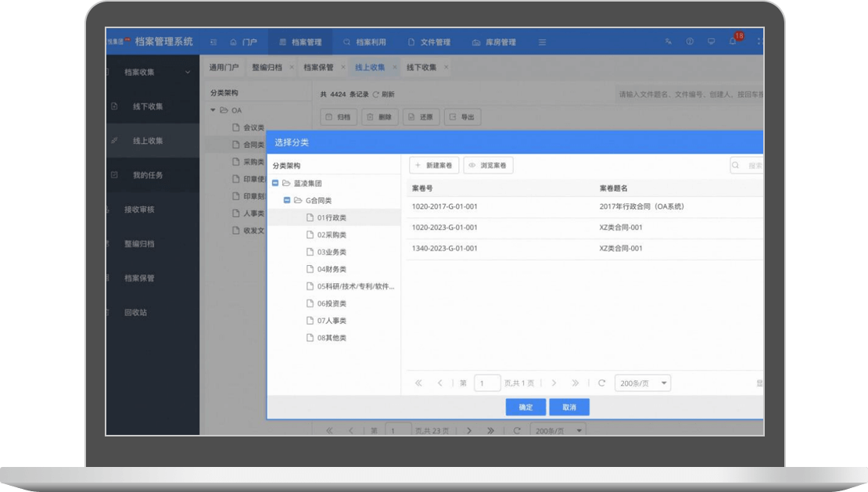
Task: Select the 04财务类 category
Action: point(332,269)
